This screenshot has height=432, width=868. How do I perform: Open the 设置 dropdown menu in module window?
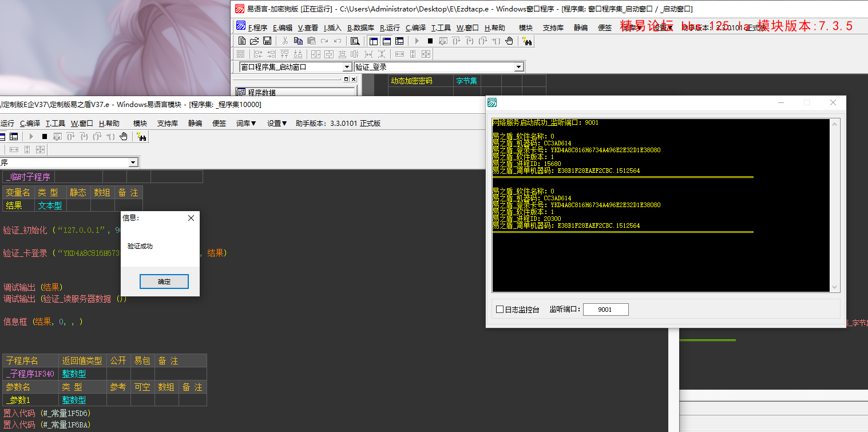pyautogui.click(x=278, y=123)
